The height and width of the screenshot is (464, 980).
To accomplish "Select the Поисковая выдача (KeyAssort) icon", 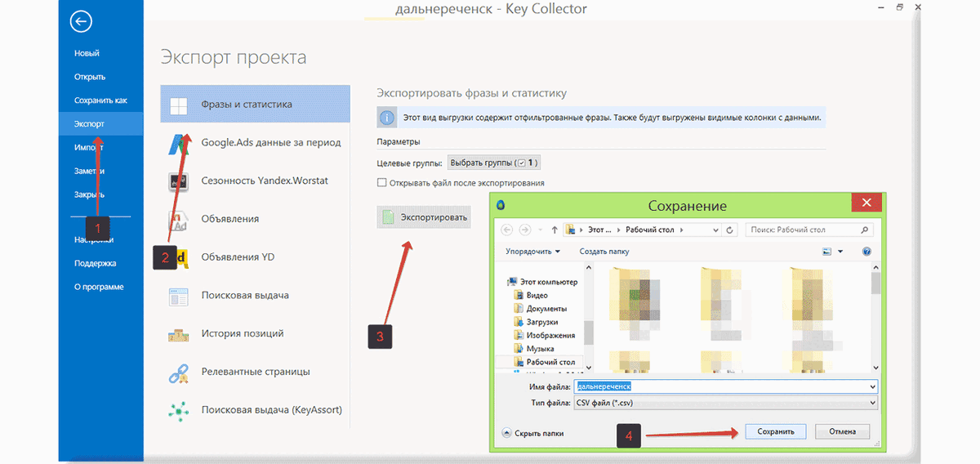I will [x=179, y=410].
